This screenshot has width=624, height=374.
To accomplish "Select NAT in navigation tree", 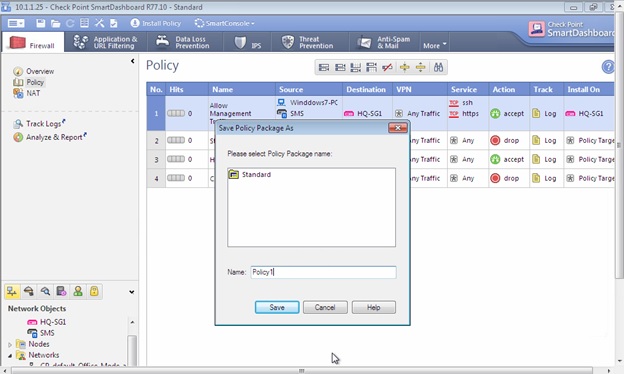I will coord(33,93).
